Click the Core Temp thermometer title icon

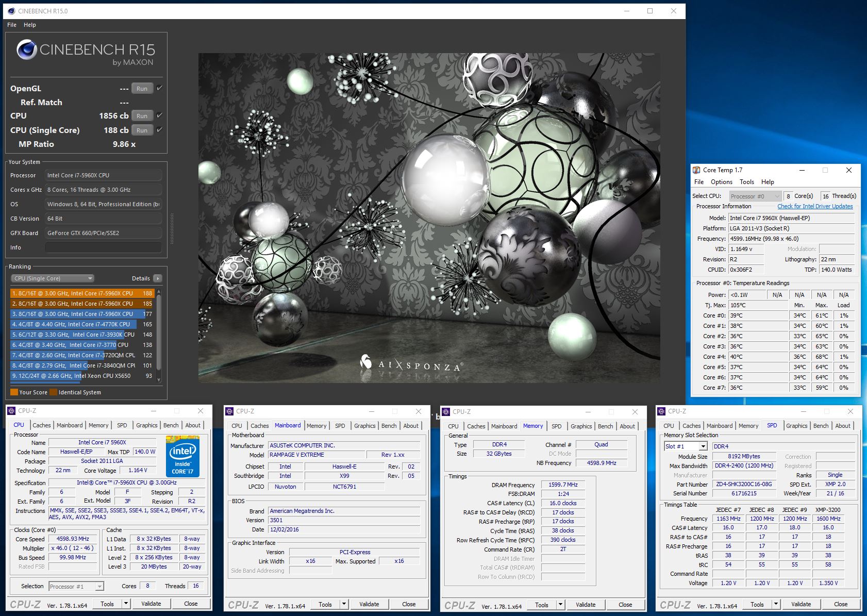pyautogui.click(x=696, y=170)
